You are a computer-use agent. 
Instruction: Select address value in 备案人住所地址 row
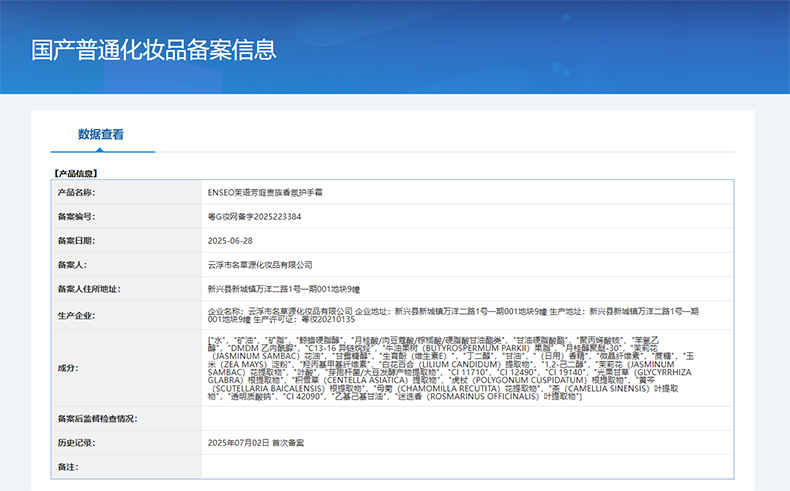click(284, 289)
